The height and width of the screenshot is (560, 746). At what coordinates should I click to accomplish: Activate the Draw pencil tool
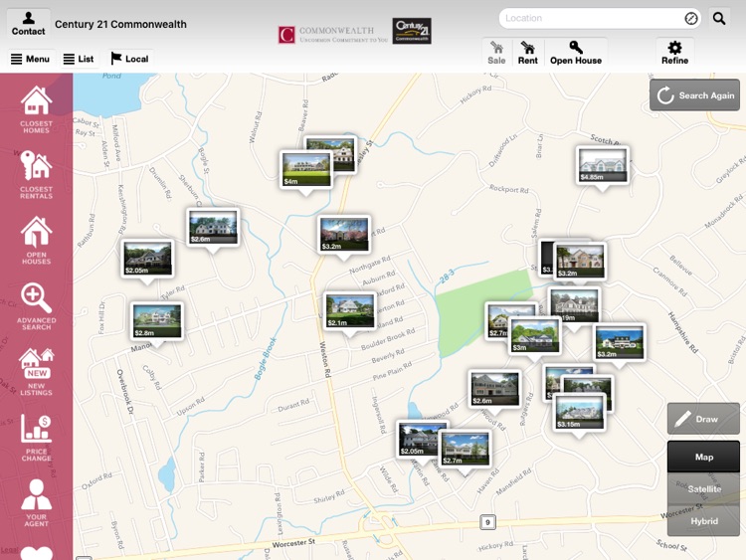tap(703, 419)
